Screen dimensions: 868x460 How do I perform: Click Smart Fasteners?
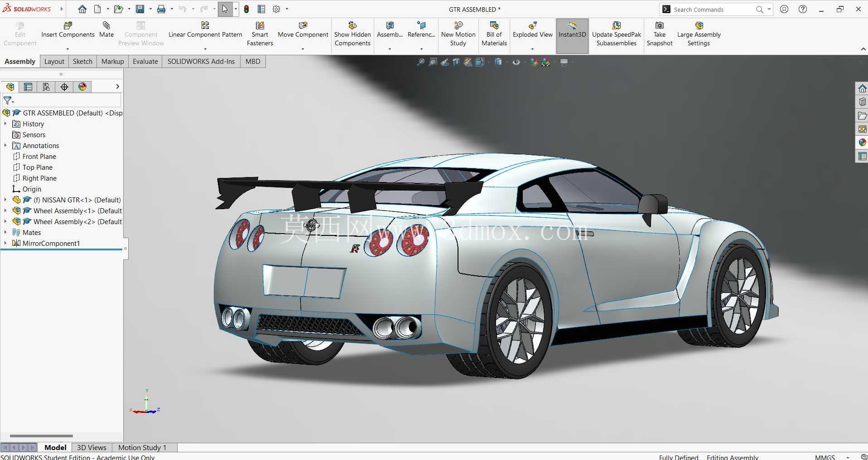(x=260, y=34)
